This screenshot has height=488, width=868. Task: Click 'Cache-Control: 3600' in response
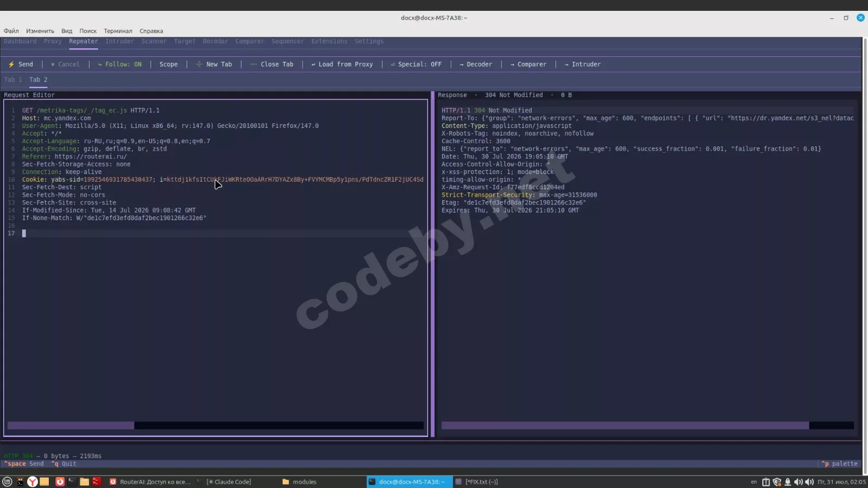coord(476,141)
